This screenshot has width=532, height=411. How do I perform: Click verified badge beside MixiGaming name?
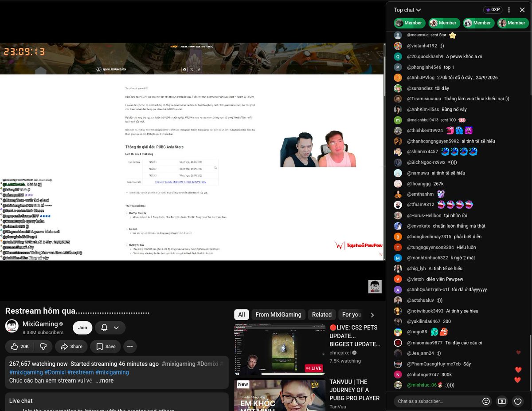(61, 324)
